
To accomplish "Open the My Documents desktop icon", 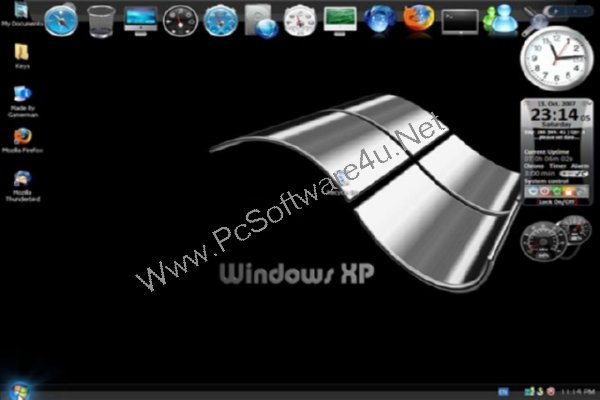I will 21,13.
